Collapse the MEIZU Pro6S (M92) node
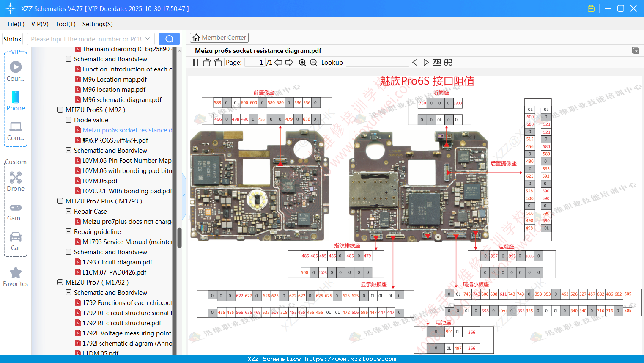Viewport: 644px width, 363px height. click(x=60, y=110)
